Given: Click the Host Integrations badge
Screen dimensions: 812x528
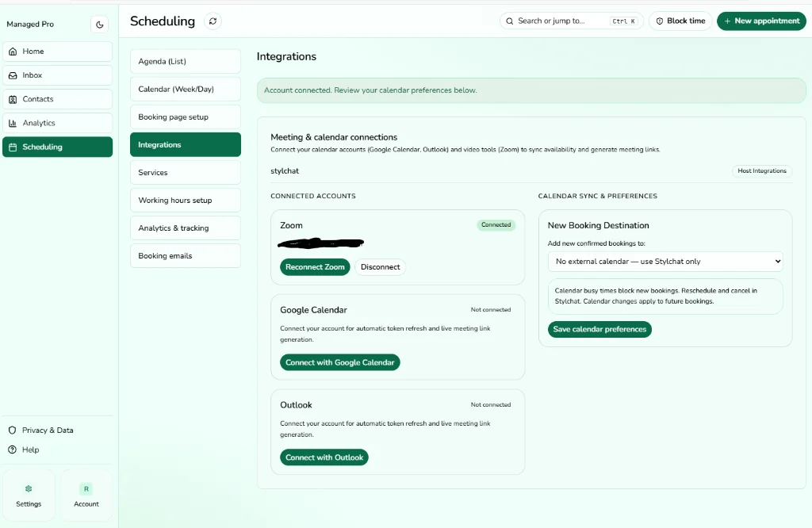Looking at the screenshot, I should point(762,170).
